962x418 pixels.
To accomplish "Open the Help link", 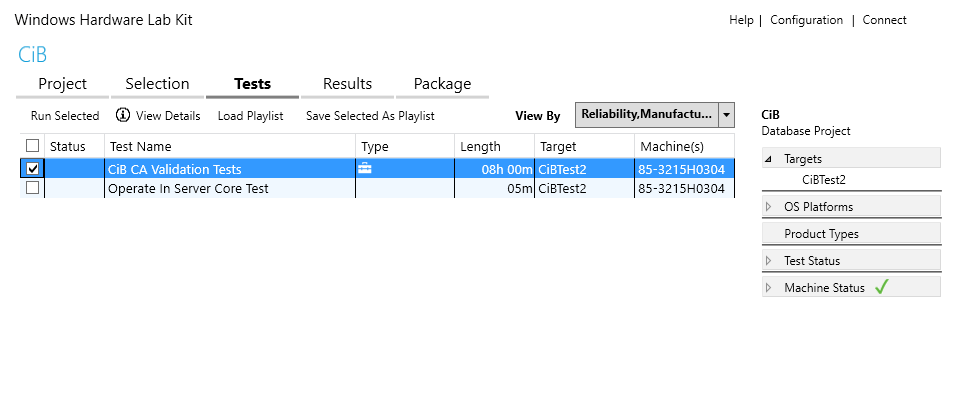I will pos(741,20).
